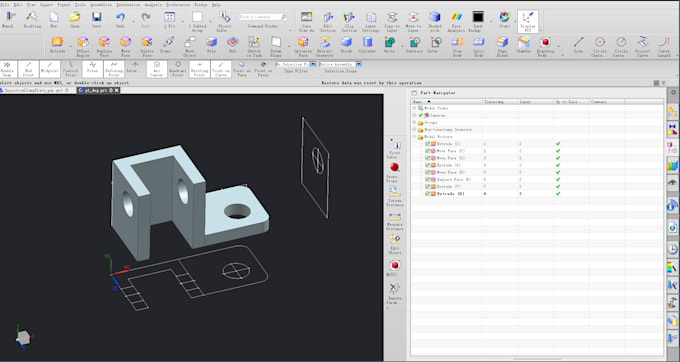Viewport: 680px width, 362px height.
Task: Toggle the End Point snap option
Action: 28,69
